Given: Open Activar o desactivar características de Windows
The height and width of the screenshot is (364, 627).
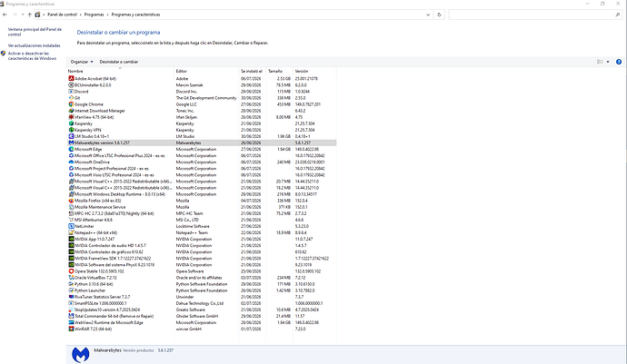Looking at the screenshot, I should [32, 56].
